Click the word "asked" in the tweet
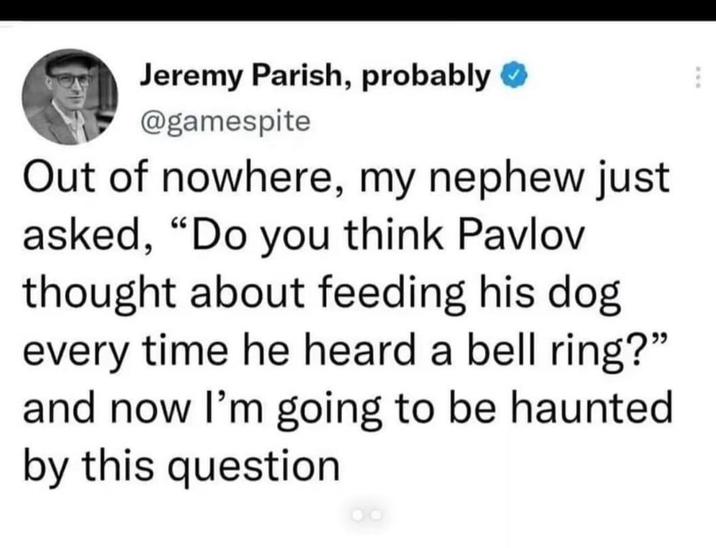Viewport: 716px width, 548px height. [x=79, y=244]
